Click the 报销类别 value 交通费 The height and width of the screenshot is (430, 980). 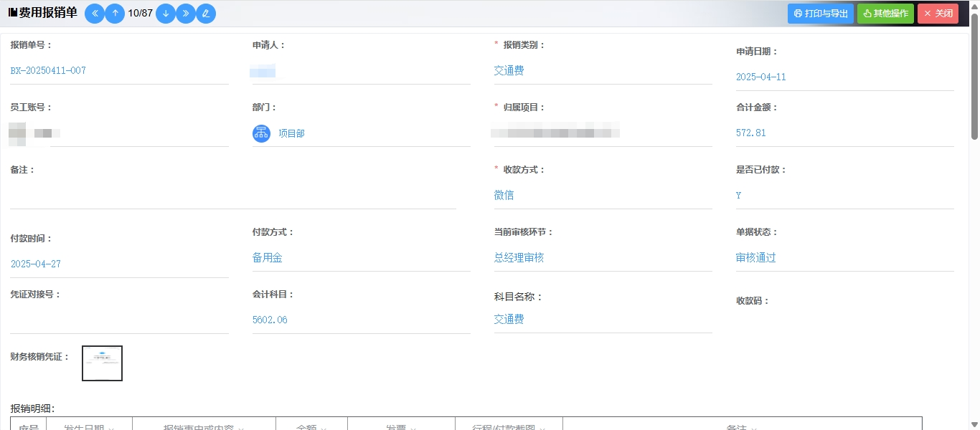[509, 71]
